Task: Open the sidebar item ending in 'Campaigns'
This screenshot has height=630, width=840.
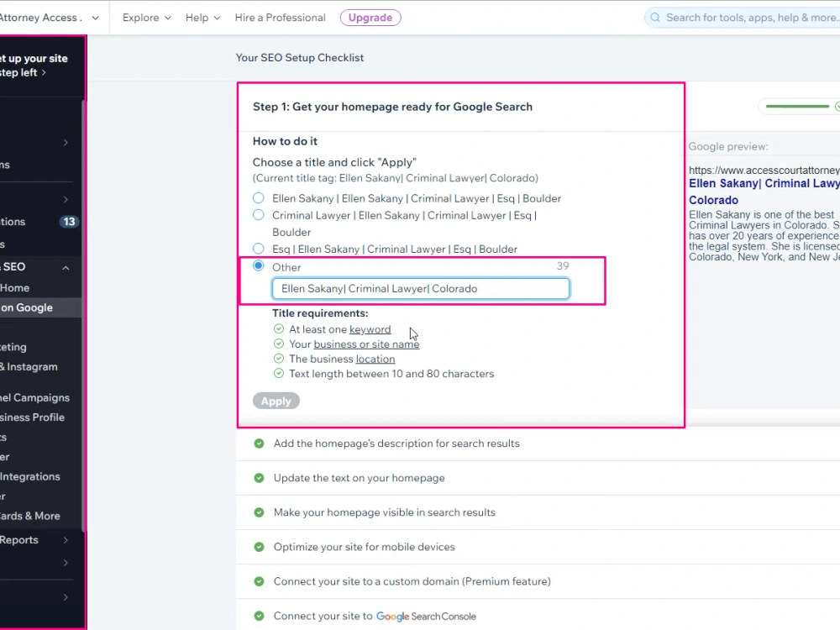Action: [34, 397]
